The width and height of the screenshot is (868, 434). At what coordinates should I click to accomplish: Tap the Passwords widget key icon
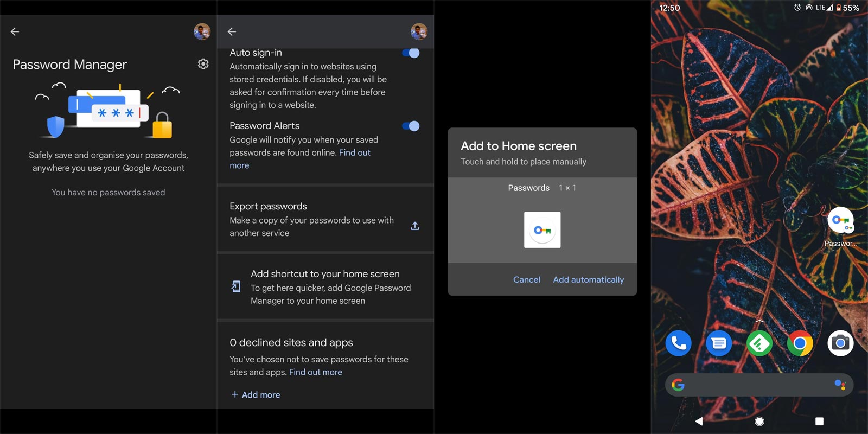click(542, 230)
